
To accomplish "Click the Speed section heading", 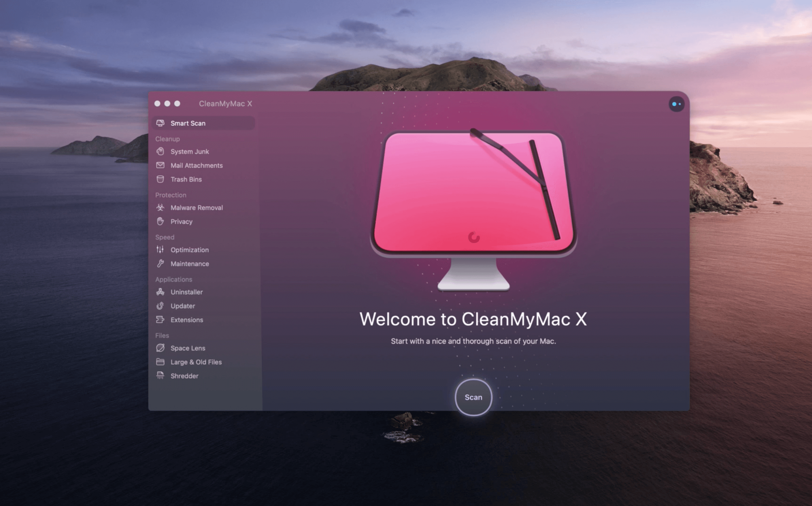I will pos(165,237).
